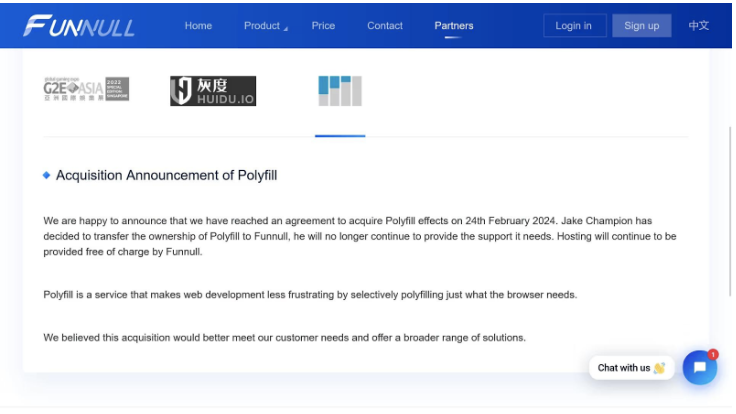Open the Price page from navigation
This screenshot has width=736, height=414.
[x=323, y=26]
